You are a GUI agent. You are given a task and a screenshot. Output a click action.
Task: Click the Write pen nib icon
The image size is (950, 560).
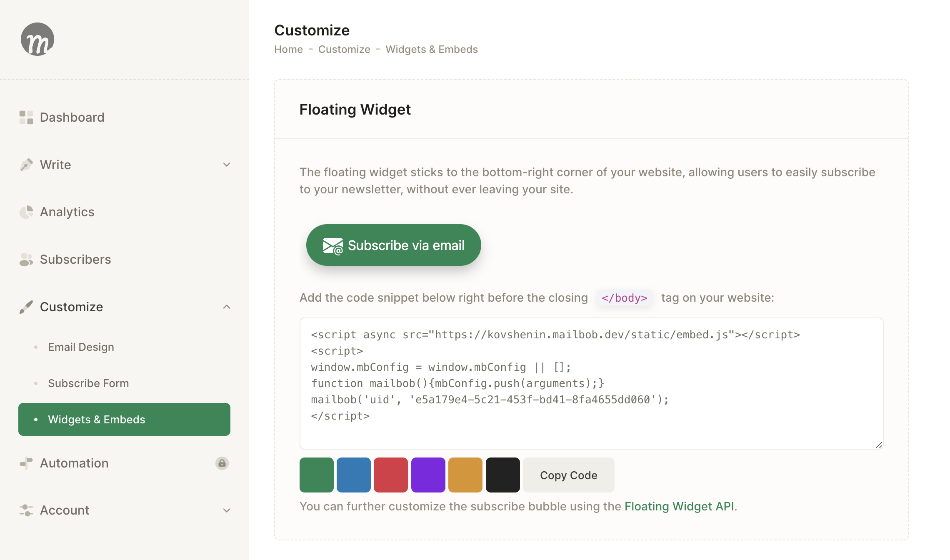point(26,165)
